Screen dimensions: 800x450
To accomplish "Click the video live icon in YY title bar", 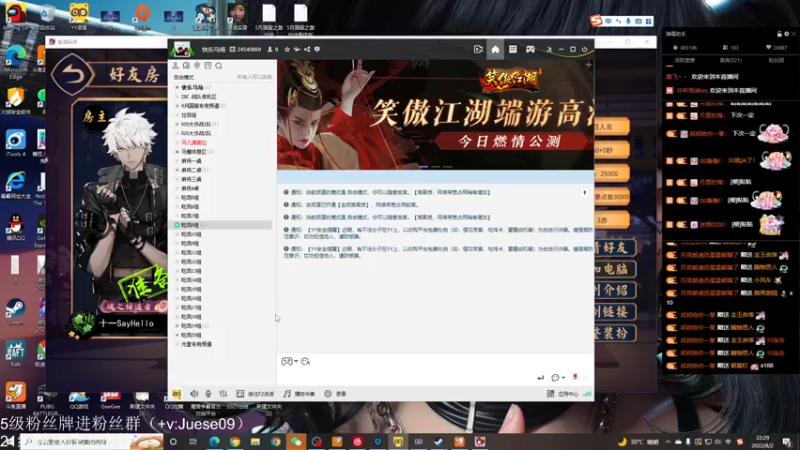I will click(x=478, y=49).
